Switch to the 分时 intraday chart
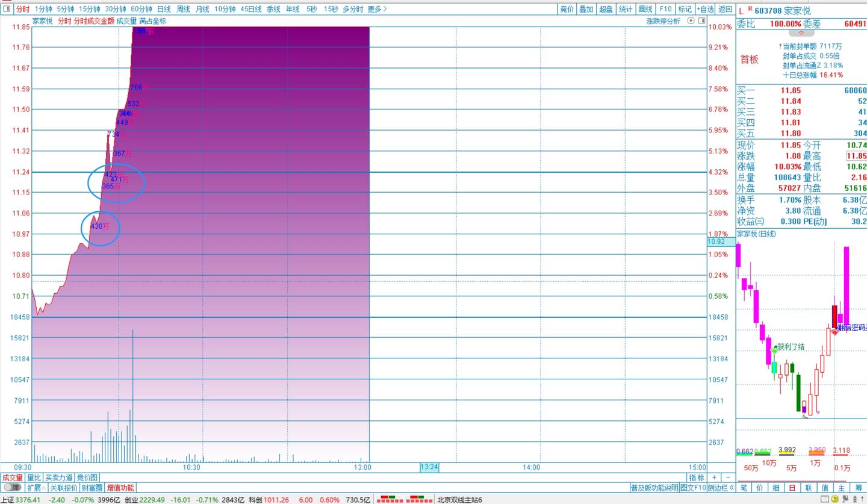Image resolution: width=867 pixels, height=504 pixels. tap(22, 9)
